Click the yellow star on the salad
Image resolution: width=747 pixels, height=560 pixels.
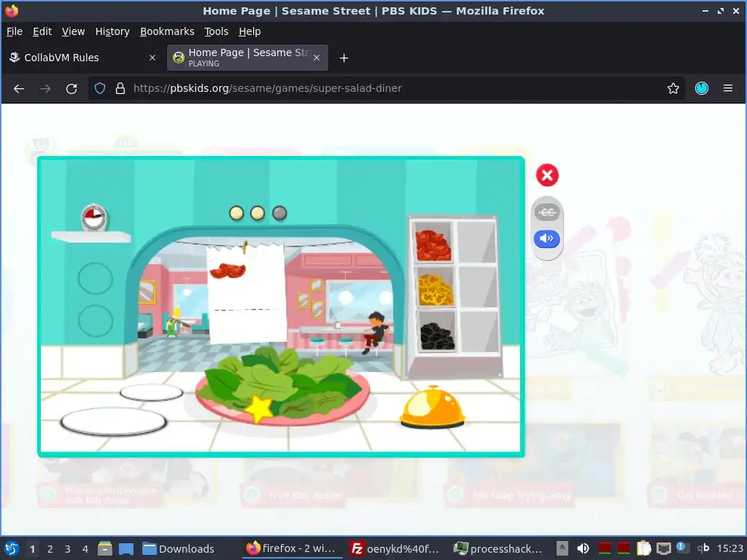(x=259, y=408)
